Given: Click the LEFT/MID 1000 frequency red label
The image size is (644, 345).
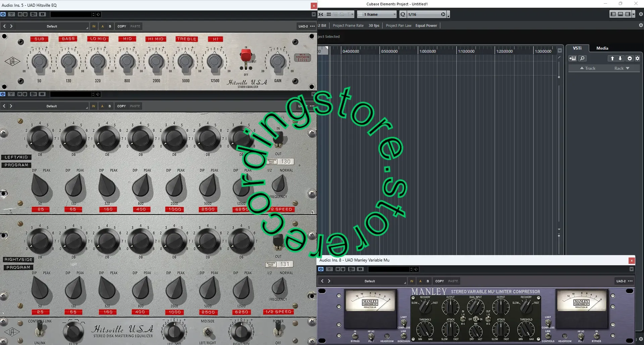Looking at the screenshot, I should 175,209.
